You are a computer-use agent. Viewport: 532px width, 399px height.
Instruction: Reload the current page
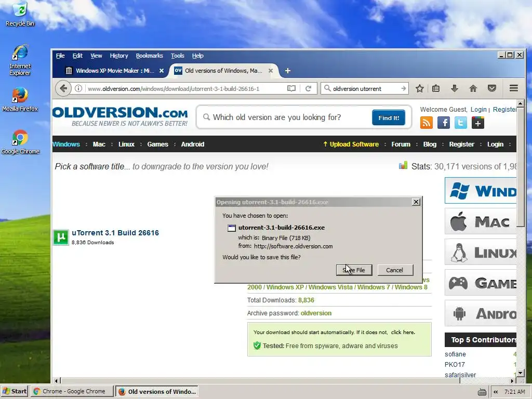(308, 88)
